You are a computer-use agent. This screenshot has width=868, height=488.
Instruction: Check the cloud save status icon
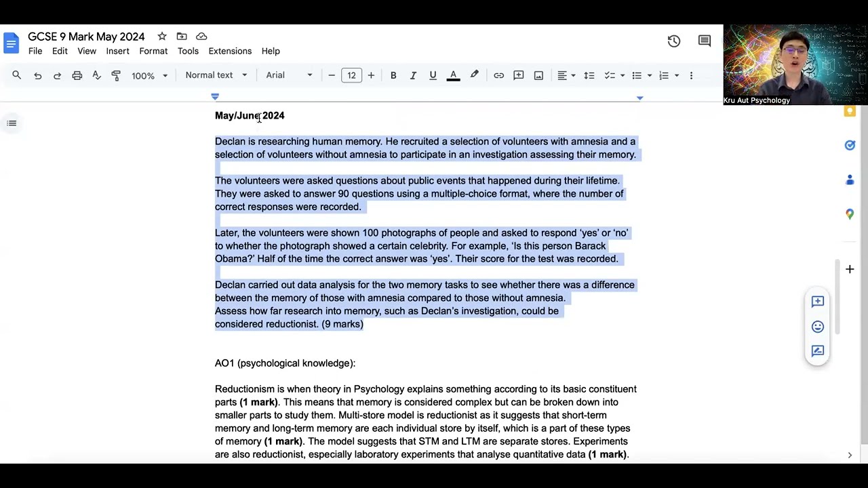[201, 37]
